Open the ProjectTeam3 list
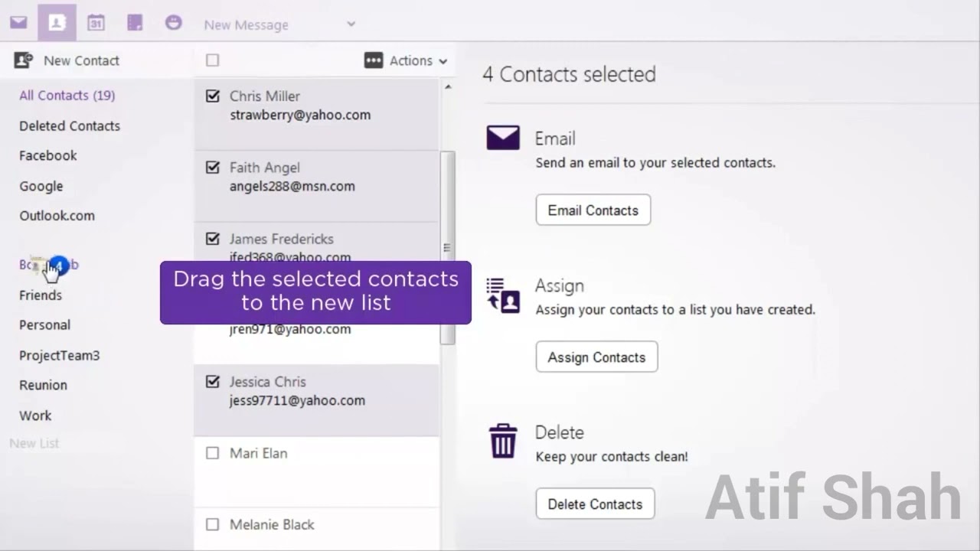Screen dimensions: 980x551 (60, 355)
